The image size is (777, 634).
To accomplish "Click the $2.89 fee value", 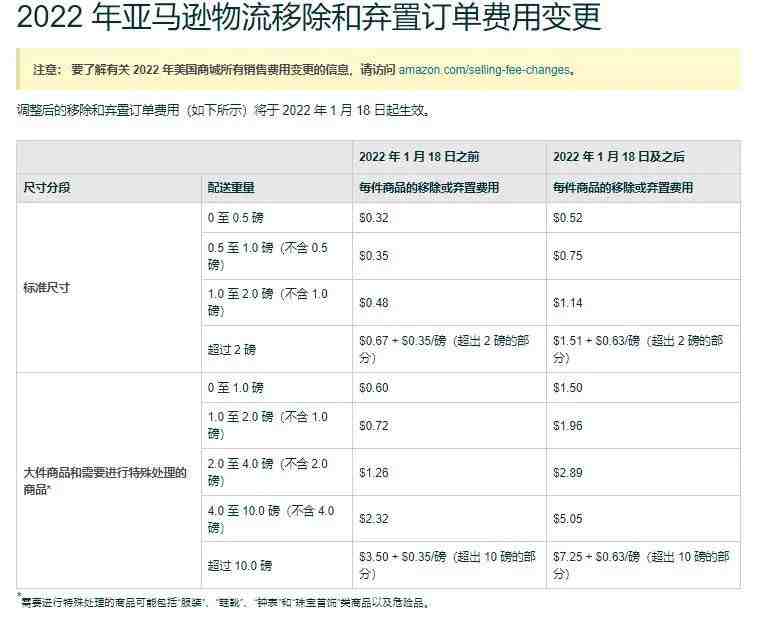I will click(568, 473).
